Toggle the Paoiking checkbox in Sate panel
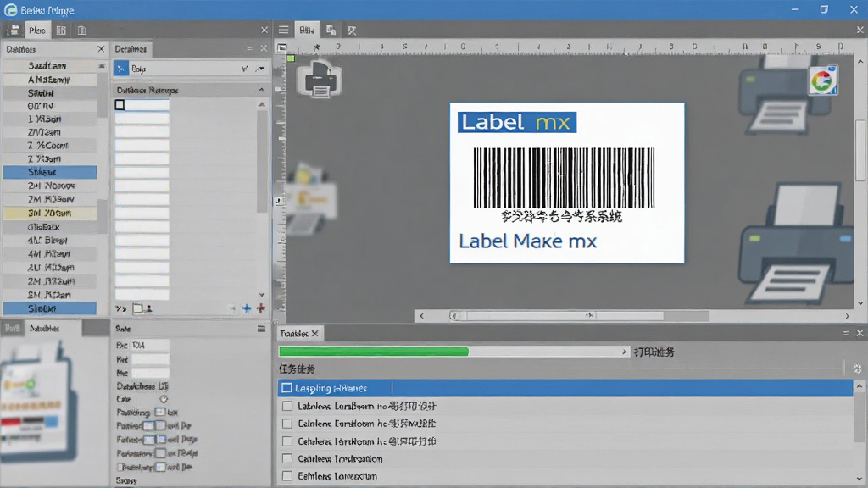Image resolution: width=868 pixels, height=488 pixels. tap(160, 413)
